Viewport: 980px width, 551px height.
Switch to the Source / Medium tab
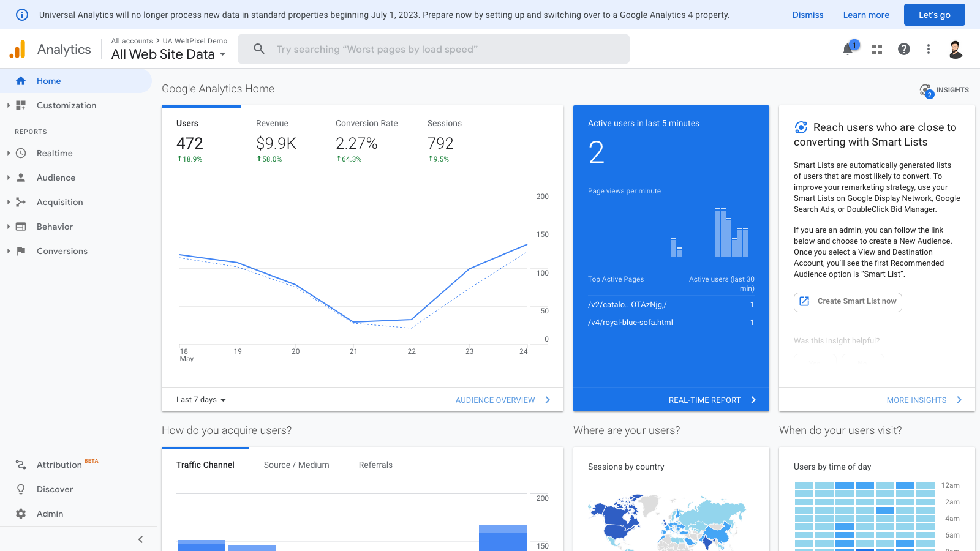pyautogui.click(x=296, y=465)
